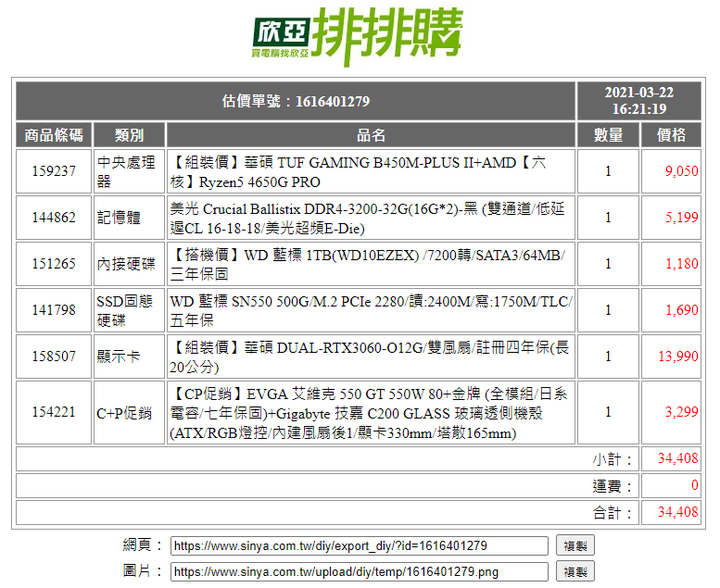Click the 圖片: label
This screenshot has width=720, height=588.
pos(143,571)
